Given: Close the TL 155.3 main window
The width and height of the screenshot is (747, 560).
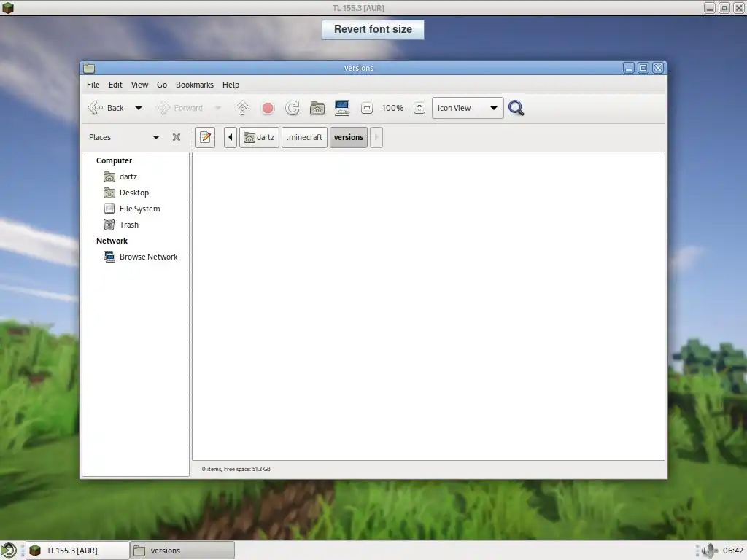Looking at the screenshot, I should pyautogui.click(x=739, y=8).
